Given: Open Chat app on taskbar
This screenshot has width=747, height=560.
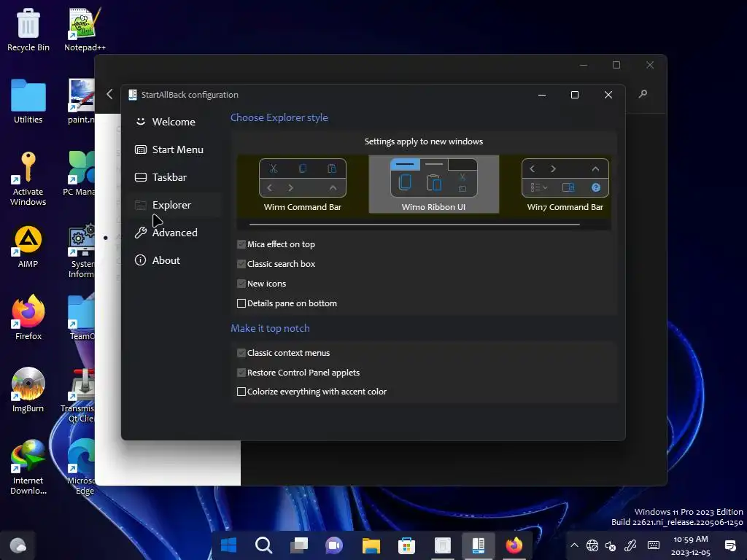Looking at the screenshot, I should click(x=334, y=545).
